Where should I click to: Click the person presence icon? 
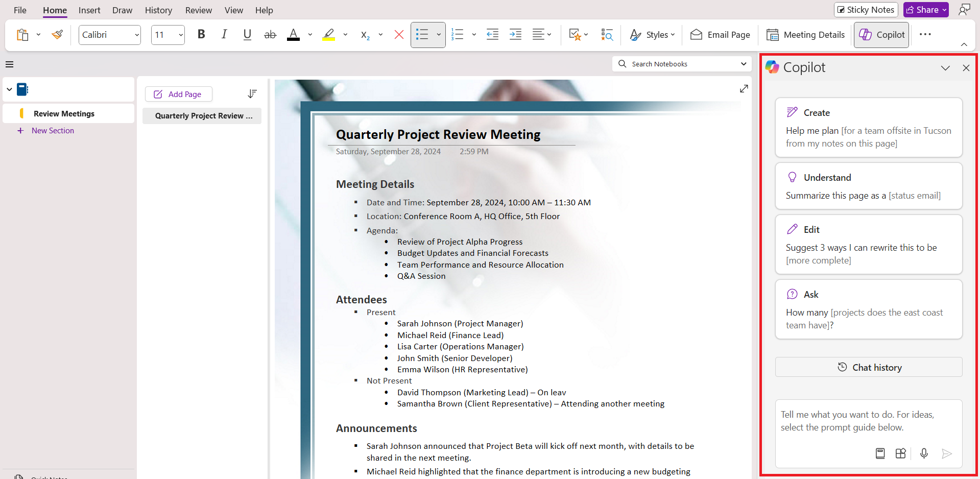click(964, 10)
